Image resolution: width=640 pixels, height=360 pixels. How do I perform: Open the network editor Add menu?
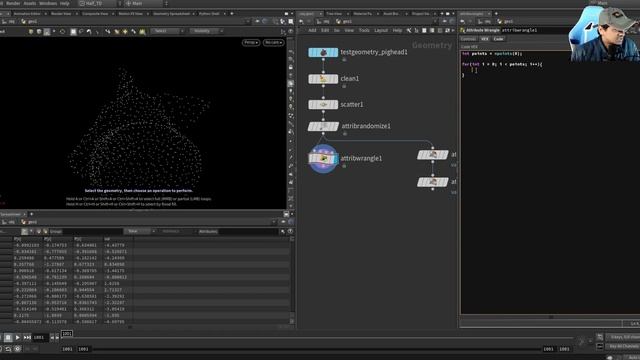312,30
